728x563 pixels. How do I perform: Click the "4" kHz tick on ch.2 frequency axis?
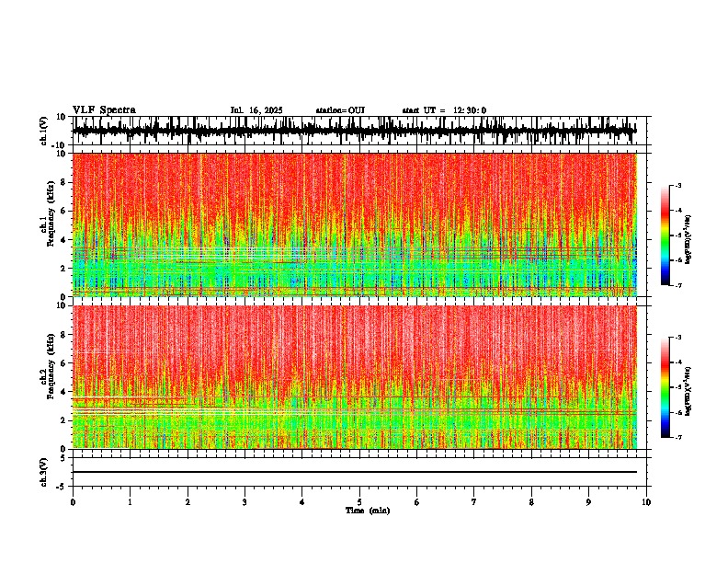pos(64,392)
